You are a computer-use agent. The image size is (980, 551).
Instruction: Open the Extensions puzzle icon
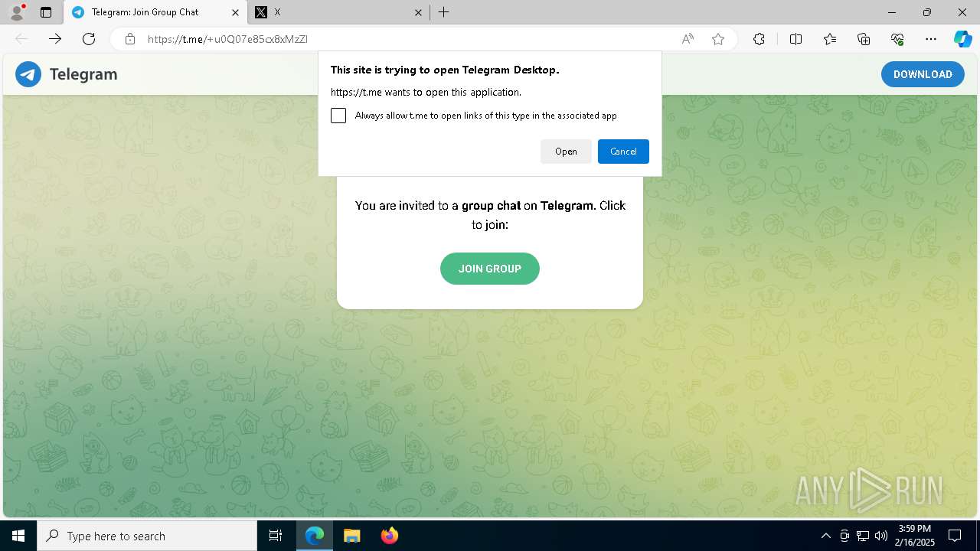[759, 39]
